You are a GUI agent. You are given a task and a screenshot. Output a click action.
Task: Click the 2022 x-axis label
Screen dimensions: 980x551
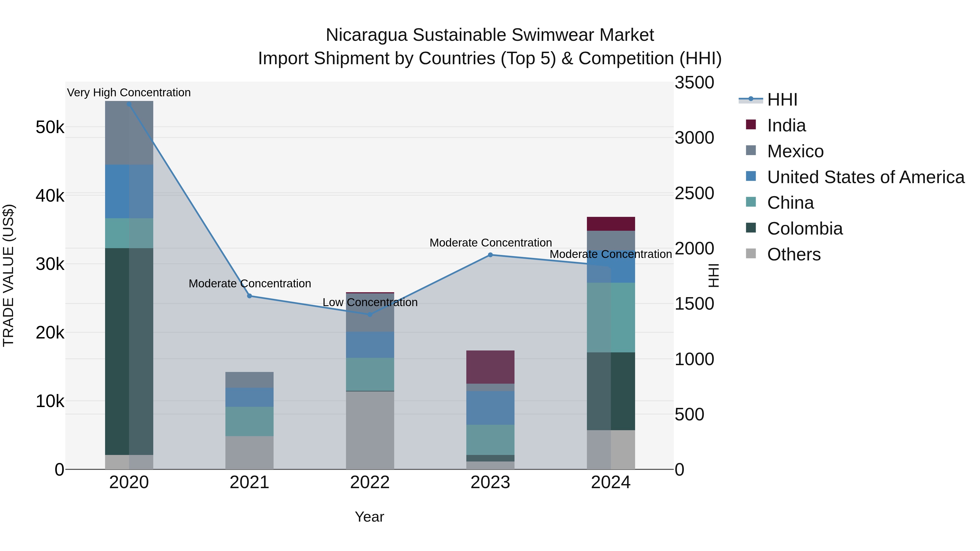pos(370,482)
